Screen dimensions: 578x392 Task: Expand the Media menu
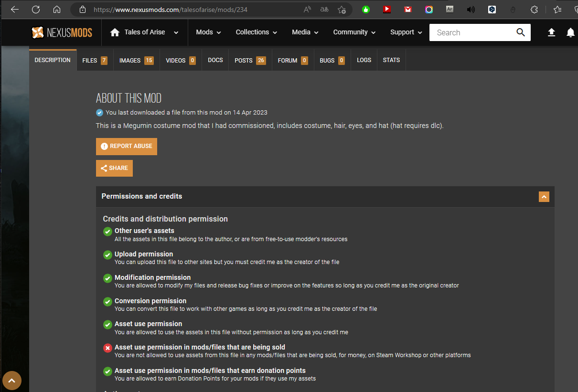click(305, 32)
